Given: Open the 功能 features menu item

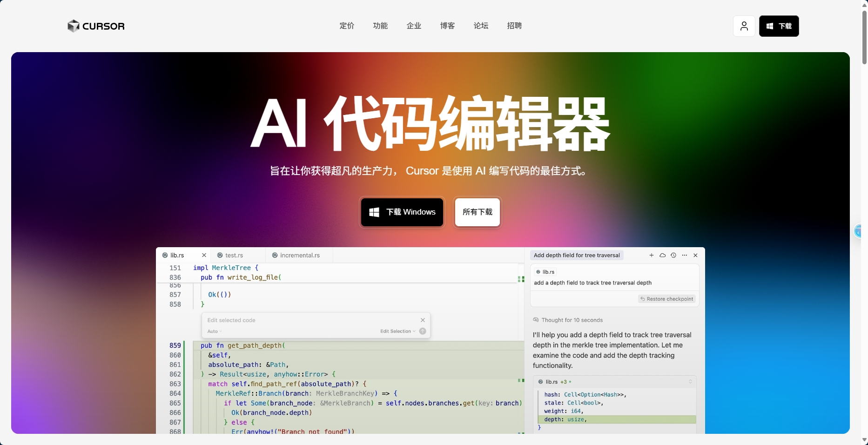Looking at the screenshot, I should tap(380, 26).
